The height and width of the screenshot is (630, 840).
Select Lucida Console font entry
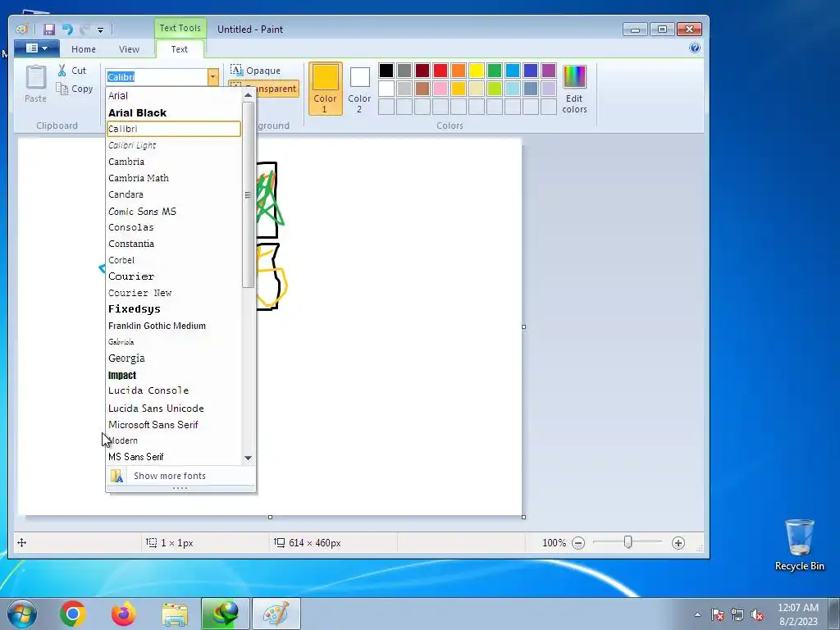click(x=174, y=390)
